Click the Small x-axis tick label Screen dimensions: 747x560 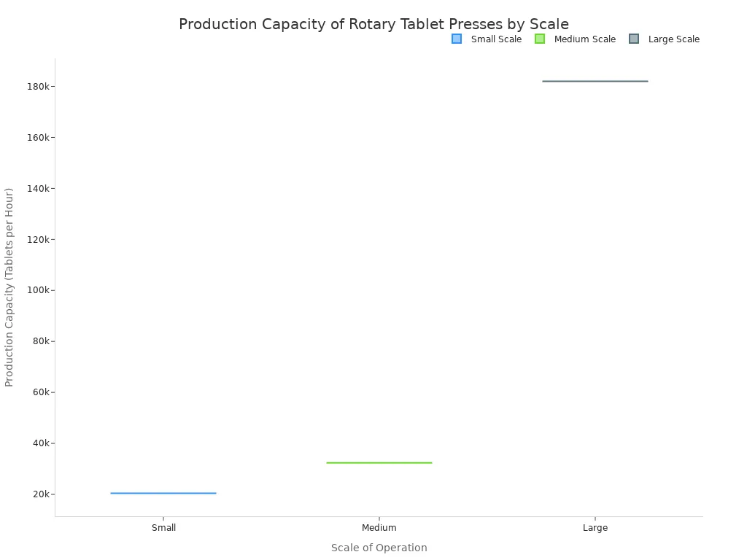click(163, 528)
